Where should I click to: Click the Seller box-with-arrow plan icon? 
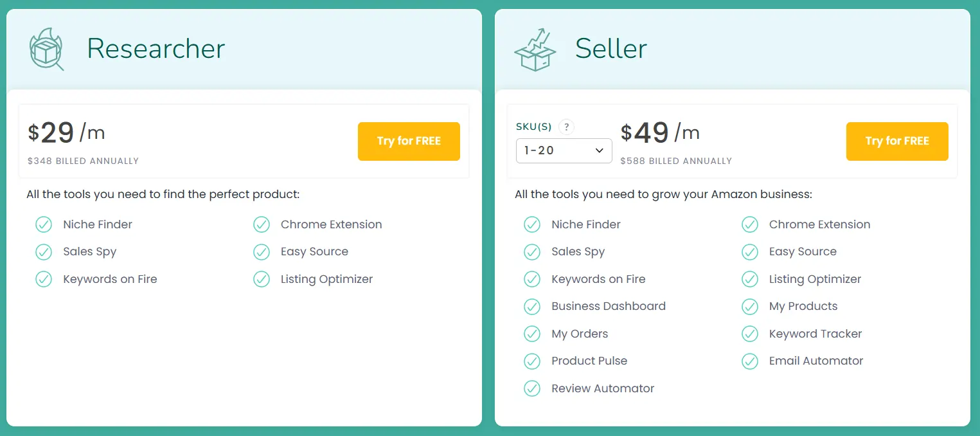535,50
